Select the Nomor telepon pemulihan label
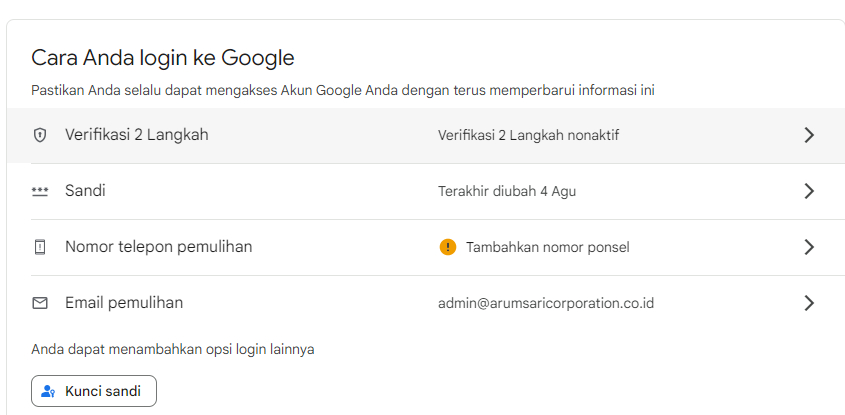Image resolution: width=845 pixels, height=415 pixels. [x=158, y=247]
